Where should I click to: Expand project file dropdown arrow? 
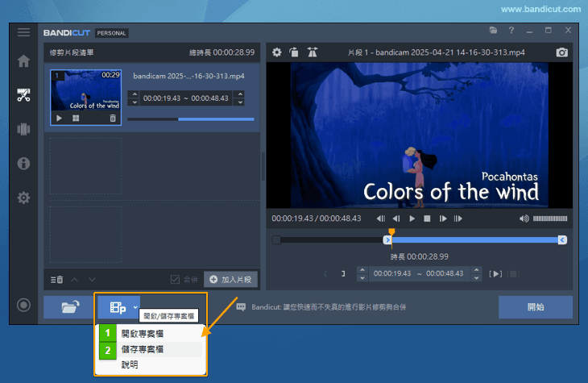point(135,307)
